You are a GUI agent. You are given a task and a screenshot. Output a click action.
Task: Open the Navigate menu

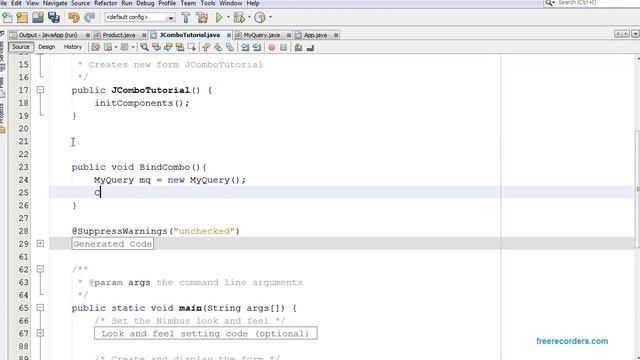click(55, 3)
